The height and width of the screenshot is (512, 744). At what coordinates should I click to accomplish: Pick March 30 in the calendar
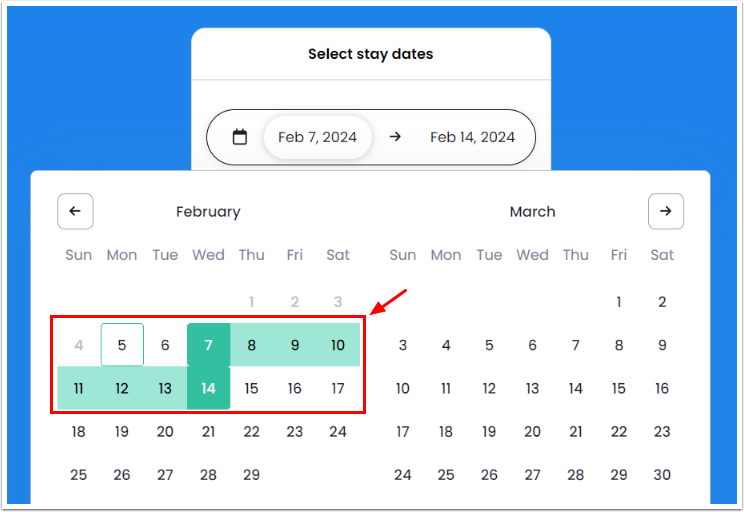tap(662, 475)
